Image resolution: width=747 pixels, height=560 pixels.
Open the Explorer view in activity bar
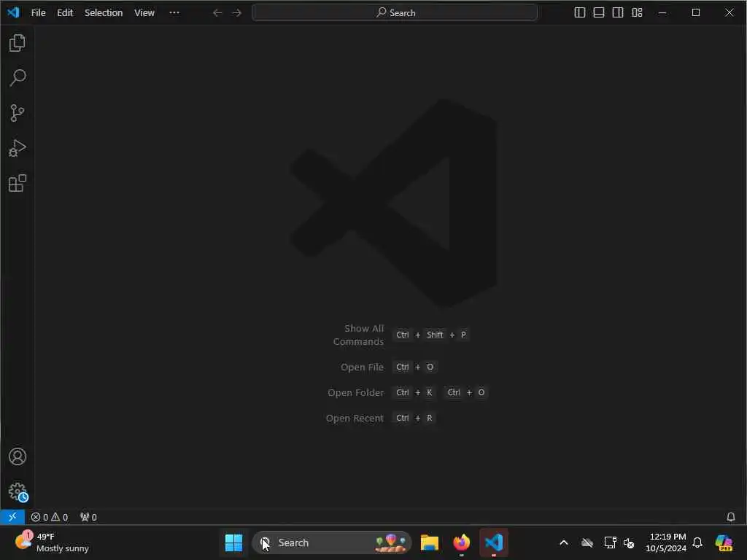point(18,43)
